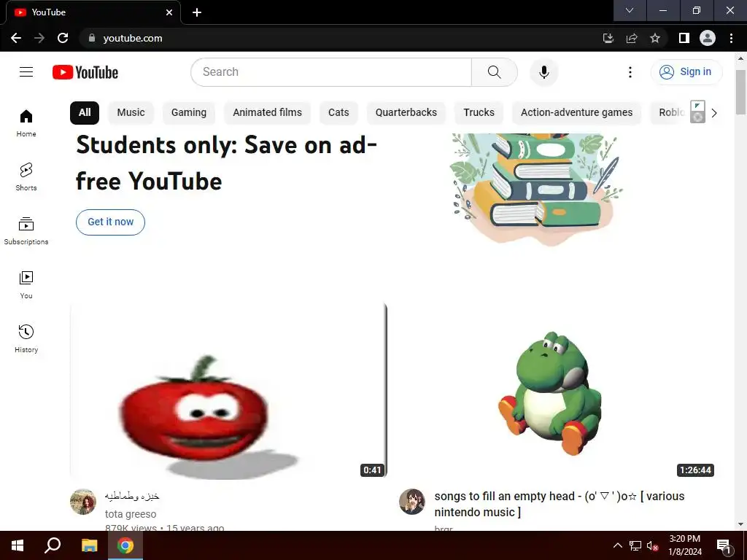The width and height of the screenshot is (747, 560).
Task: Open the You section in the sidebar
Action: tap(26, 285)
